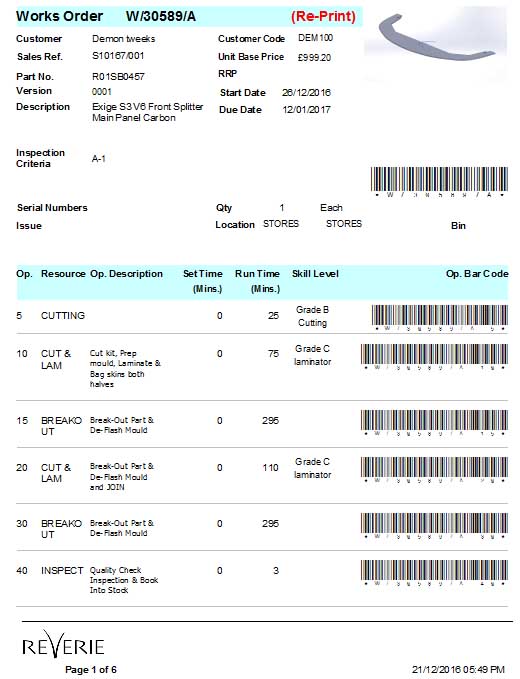The height and width of the screenshot is (679, 520).
Task: Click the Reverie logo in the footer
Action: click(x=63, y=644)
